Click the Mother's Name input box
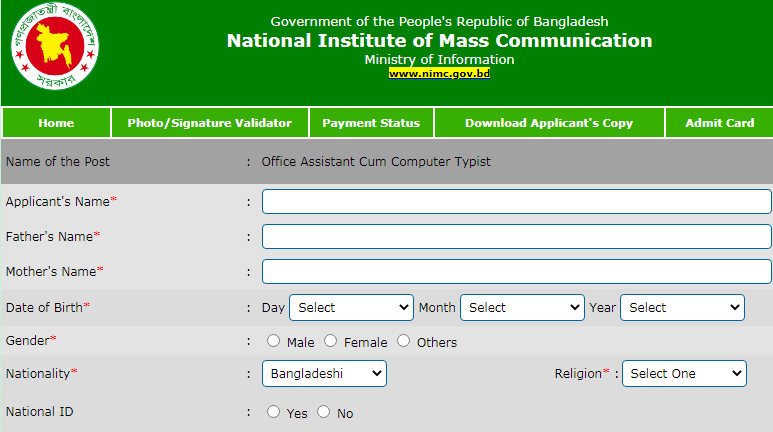The height and width of the screenshot is (432, 773). point(517,272)
